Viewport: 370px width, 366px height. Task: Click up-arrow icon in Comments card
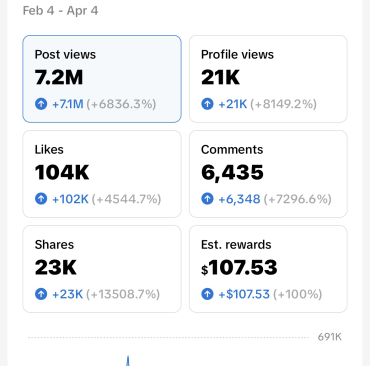pos(207,199)
